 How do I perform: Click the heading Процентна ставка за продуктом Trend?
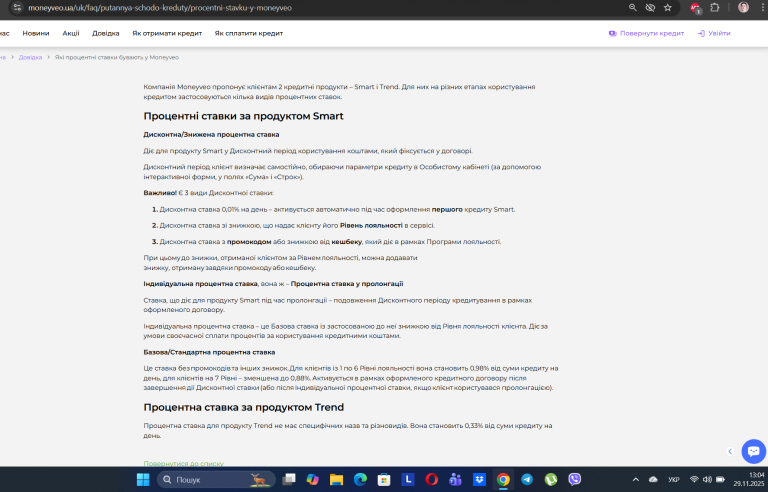(243, 407)
